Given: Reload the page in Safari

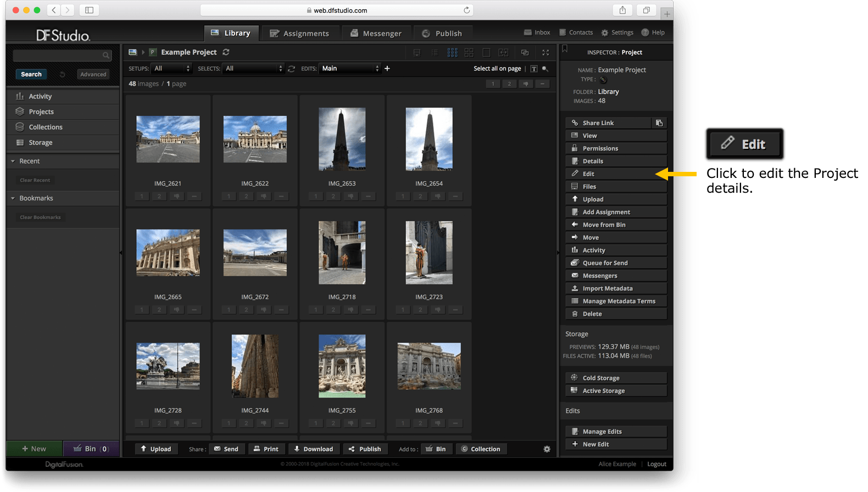Looking at the screenshot, I should 466,10.
